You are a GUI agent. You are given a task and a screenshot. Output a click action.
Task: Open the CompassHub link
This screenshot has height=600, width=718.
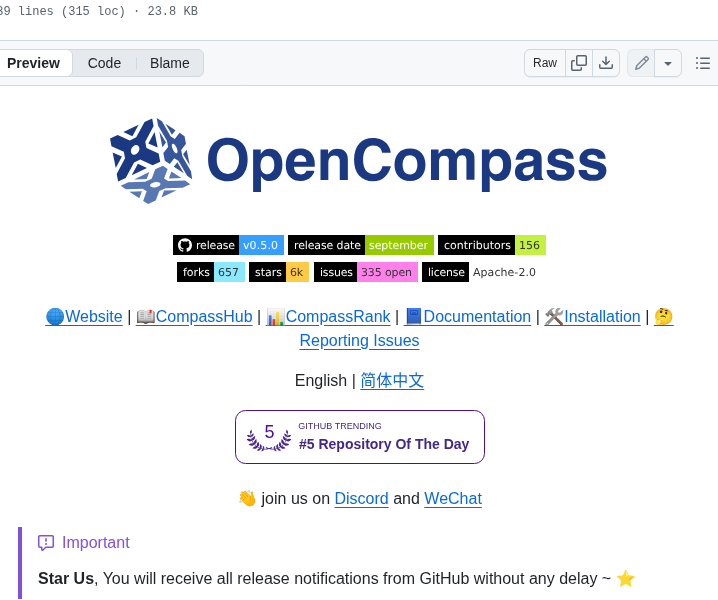tap(194, 316)
